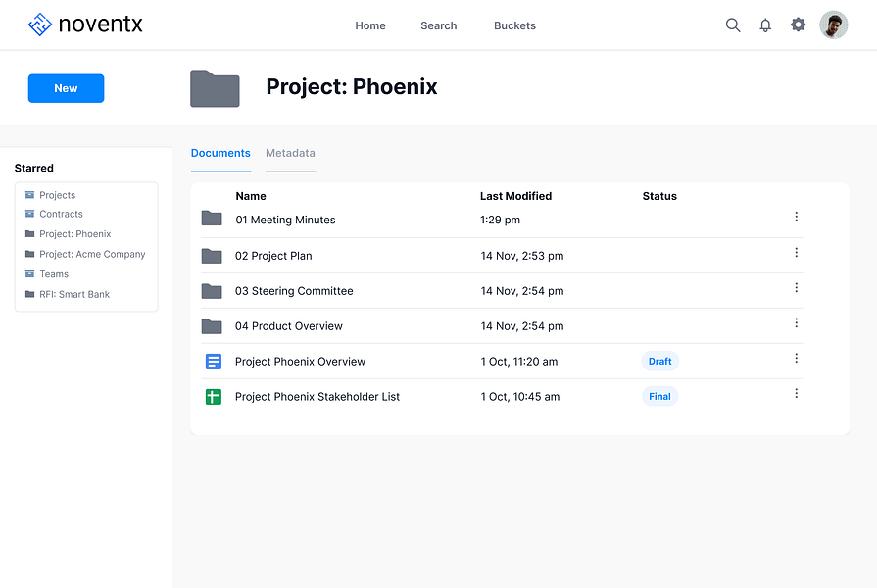Open settings gear icon
The image size is (877, 588).
(x=798, y=24)
